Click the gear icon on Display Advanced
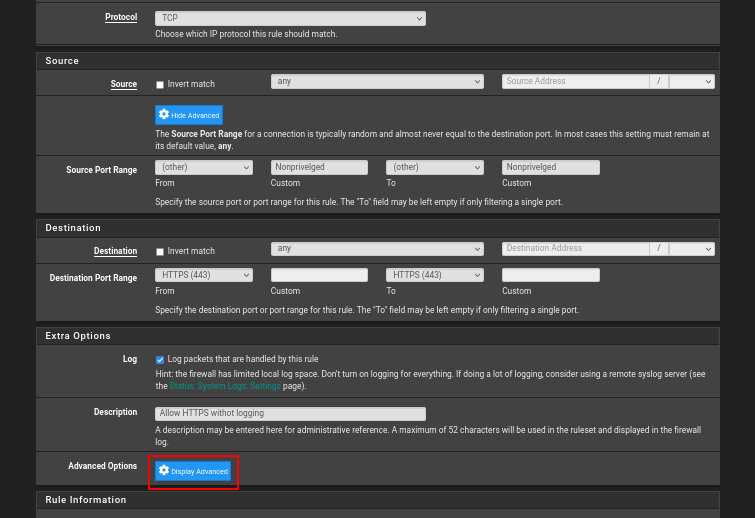 [164, 470]
